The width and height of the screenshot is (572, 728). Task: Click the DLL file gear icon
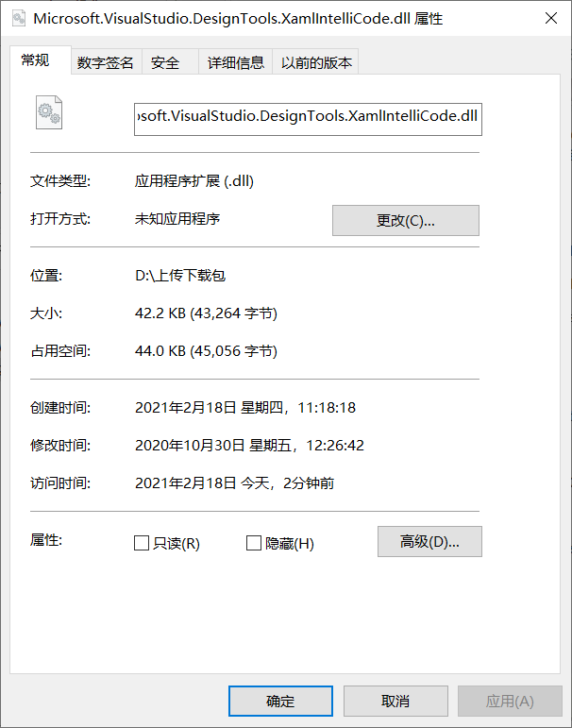(x=49, y=112)
